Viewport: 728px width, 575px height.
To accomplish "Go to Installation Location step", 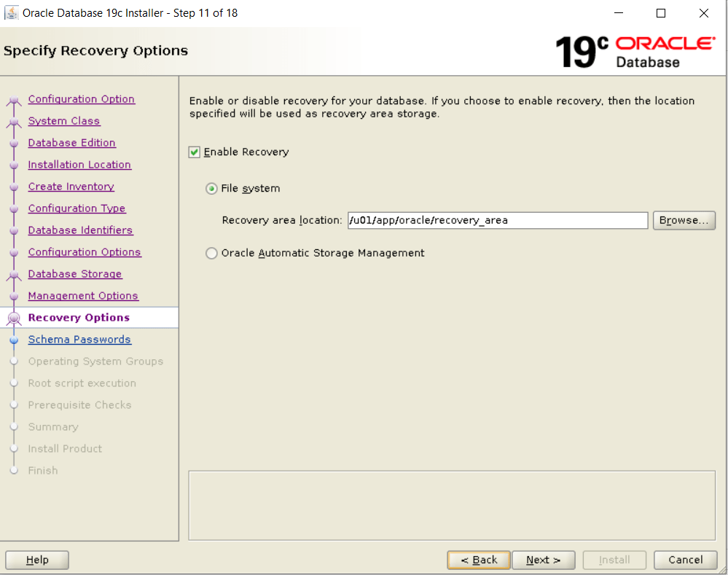I will (x=79, y=165).
